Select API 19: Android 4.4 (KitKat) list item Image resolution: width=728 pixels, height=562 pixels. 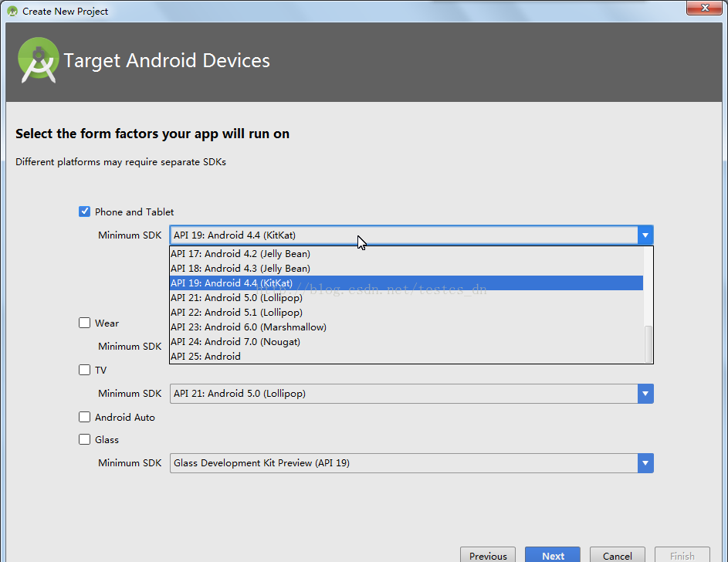[x=406, y=283]
